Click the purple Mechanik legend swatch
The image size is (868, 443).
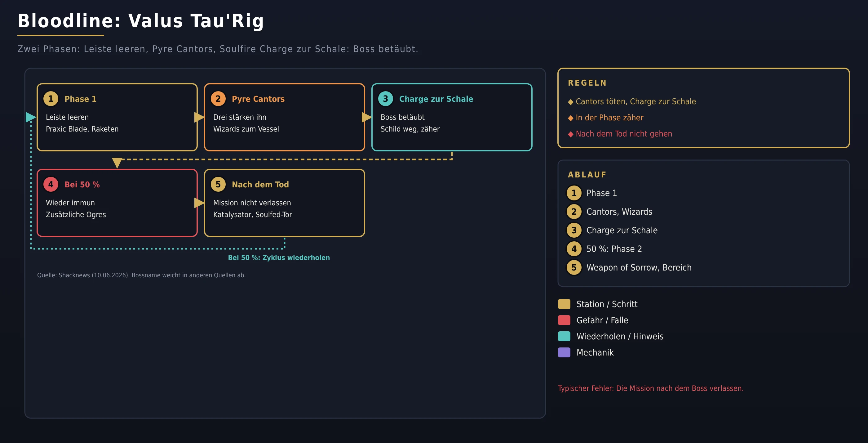564,353
